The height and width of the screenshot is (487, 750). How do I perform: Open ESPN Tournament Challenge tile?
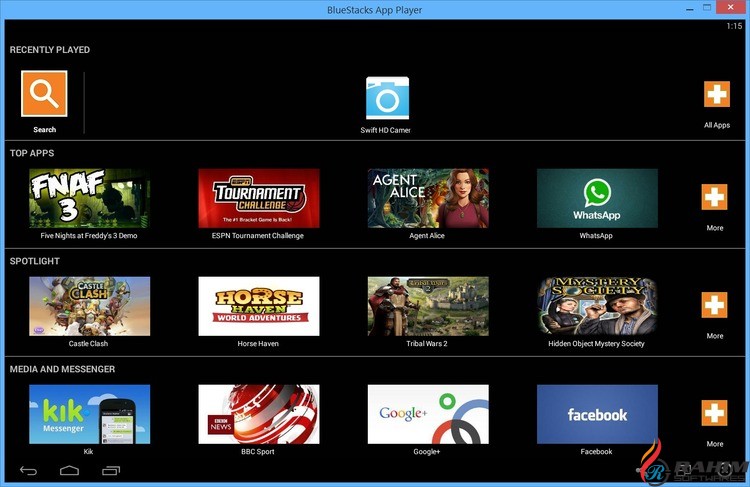pos(259,198)
